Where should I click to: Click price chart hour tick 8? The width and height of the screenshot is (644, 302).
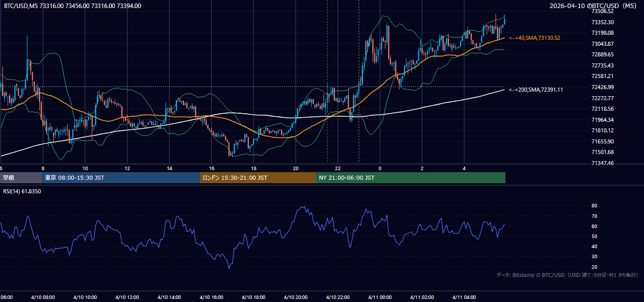[x=43, y=169]
